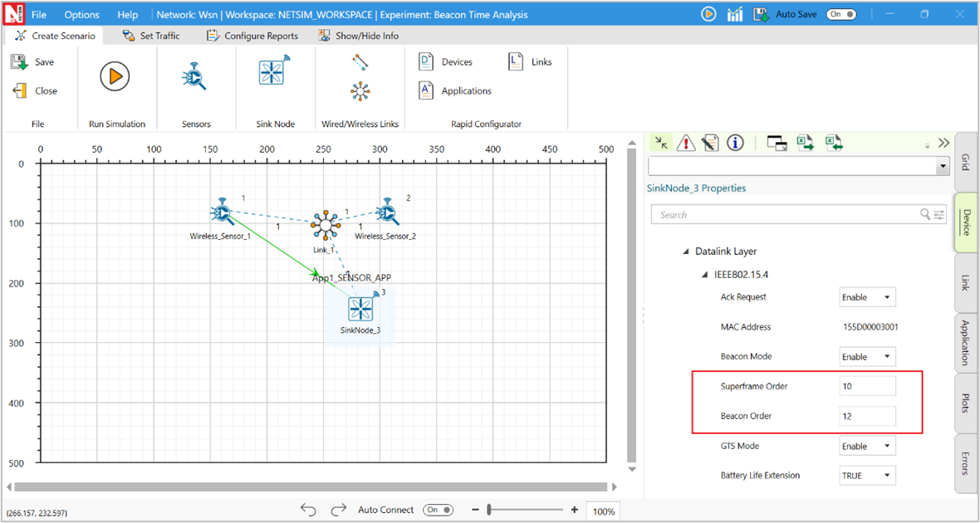Click the Save button in File group
The image size is (980, 523).
33,62
